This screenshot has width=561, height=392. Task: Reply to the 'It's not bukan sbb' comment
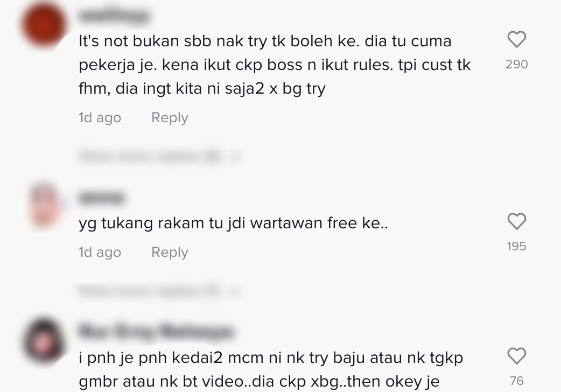(x=170, y=118)
